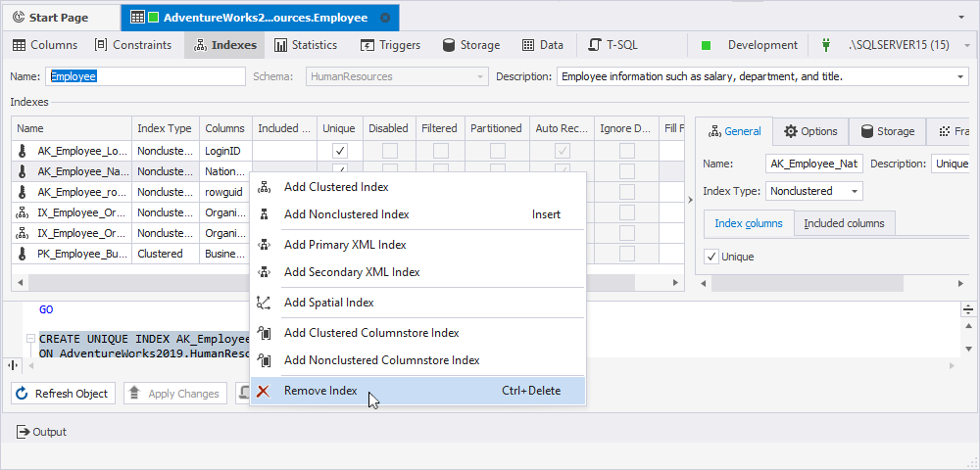Click the Add Clustered Columnstore Index icon
This screenshot has height=470, width=980.
(x=264, y=333)
